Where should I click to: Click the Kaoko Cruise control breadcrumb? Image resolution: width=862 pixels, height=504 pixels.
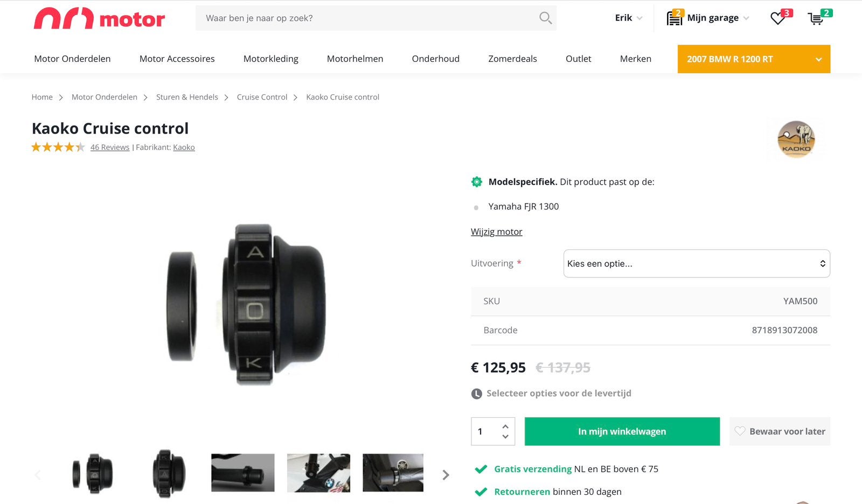(x=343, y=97)
